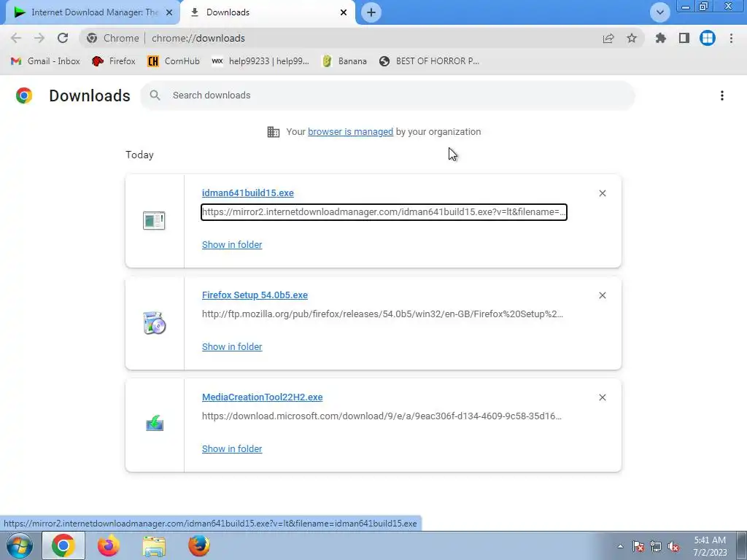Open the first Firefox taskbar icon
This screenshot has width=747, height=560.
[109, 545]
